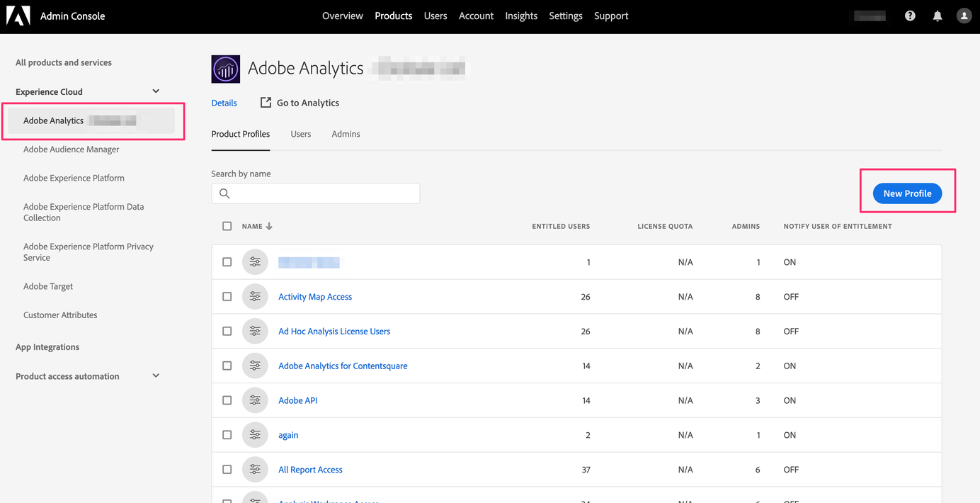
Task: Click the License Quota column header
Action: (665, 226)
